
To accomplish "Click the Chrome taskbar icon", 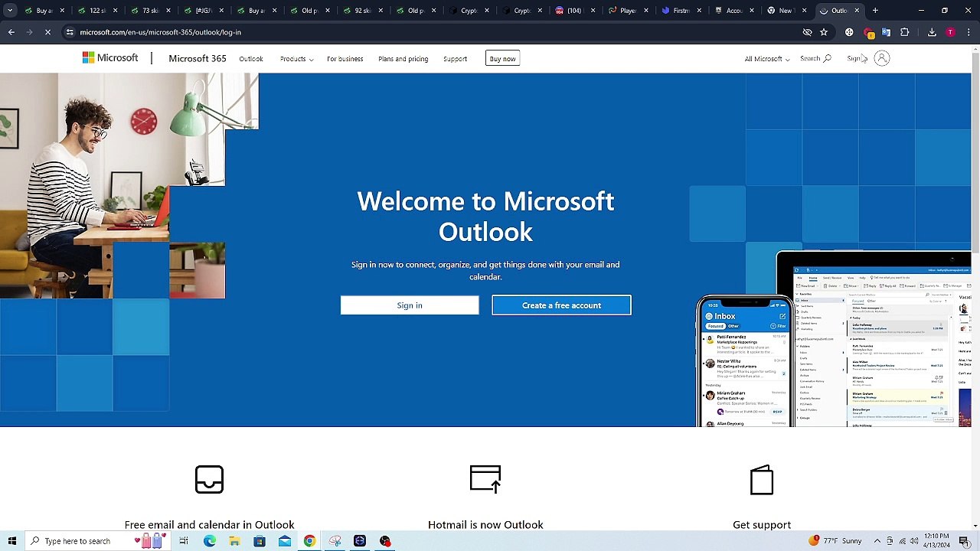I will [309, 541].
